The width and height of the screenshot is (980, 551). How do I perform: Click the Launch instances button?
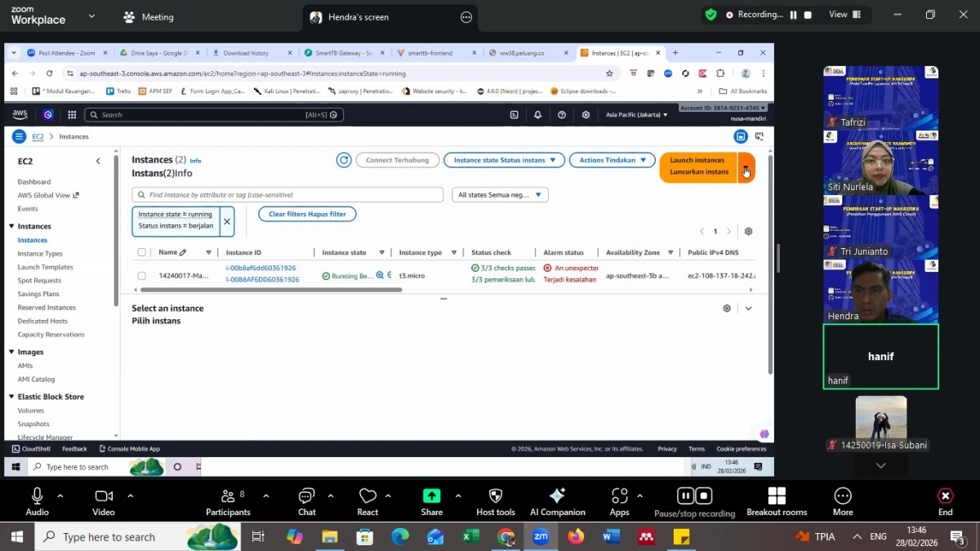pos(698,167)
